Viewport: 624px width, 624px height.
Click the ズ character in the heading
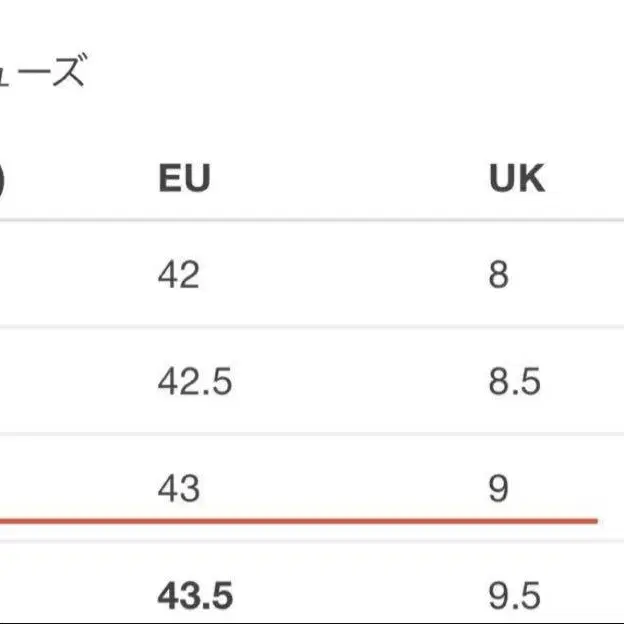(70, 70)
